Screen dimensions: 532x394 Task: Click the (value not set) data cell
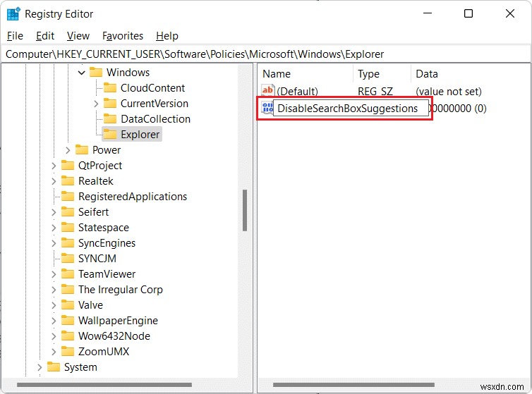pos(449,92)
